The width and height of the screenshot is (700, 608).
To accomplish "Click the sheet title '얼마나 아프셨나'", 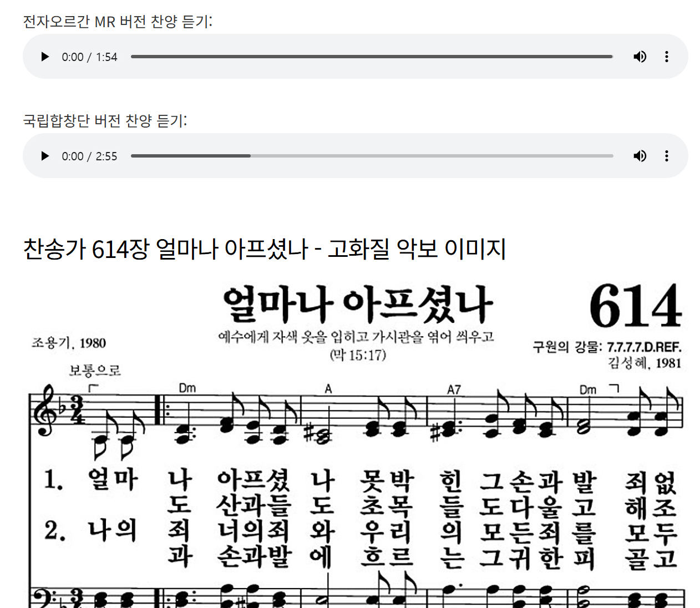I will (x=357, y=304).
